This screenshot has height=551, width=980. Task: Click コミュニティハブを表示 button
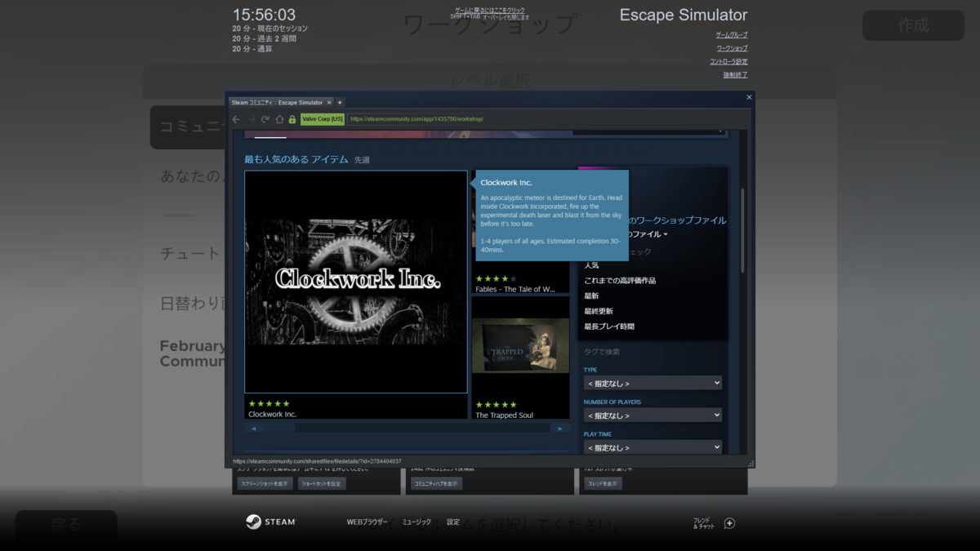coord(437,483)
